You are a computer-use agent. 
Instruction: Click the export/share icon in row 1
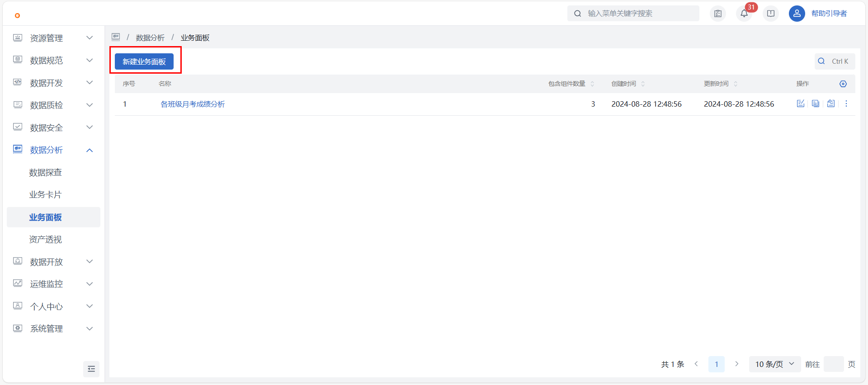831,104
